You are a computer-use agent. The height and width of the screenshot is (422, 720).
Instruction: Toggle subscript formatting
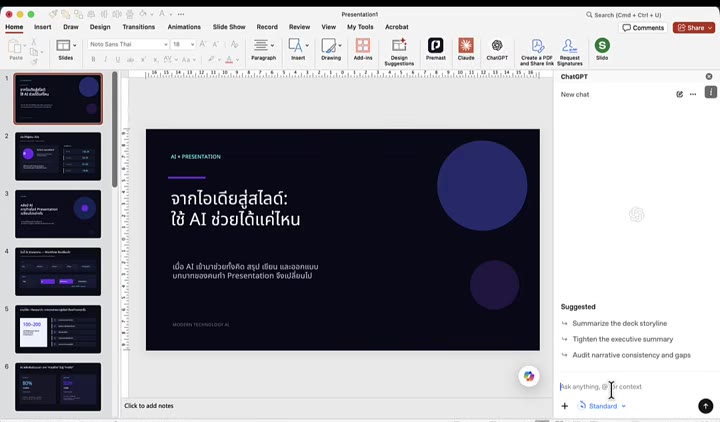[x=156, y=59]
